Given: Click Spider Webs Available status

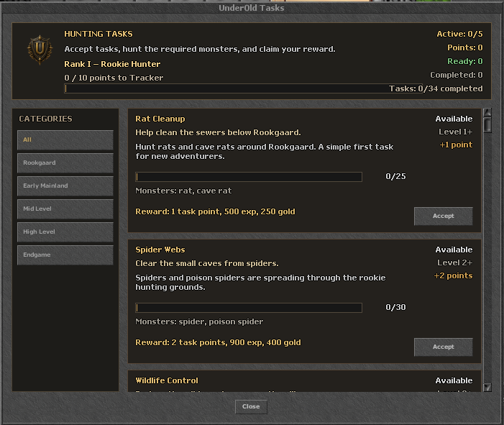Looking at the screenshot, I should coord(454,250).
